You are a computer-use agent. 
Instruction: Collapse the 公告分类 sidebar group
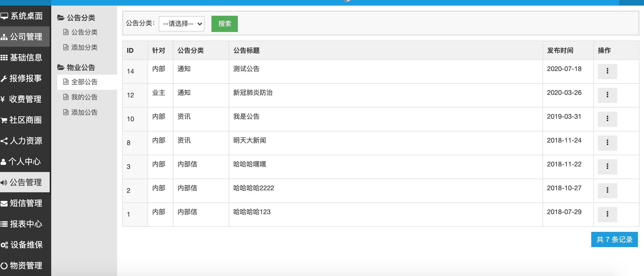(x=76, y=18)
